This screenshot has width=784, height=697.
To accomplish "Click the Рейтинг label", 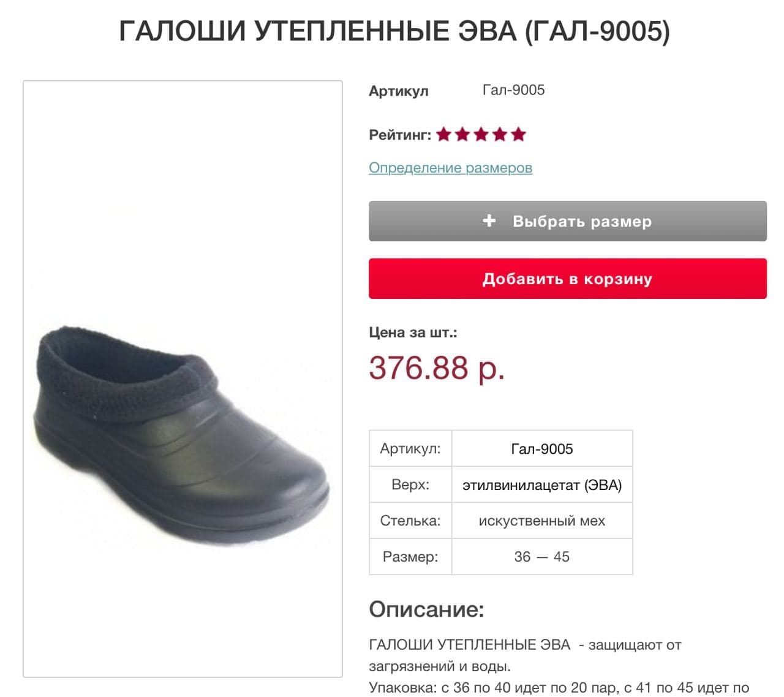I will point(400,135).
